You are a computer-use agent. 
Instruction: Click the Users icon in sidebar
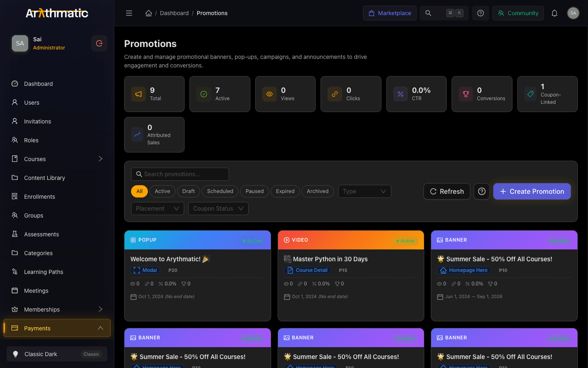(15, 103)
